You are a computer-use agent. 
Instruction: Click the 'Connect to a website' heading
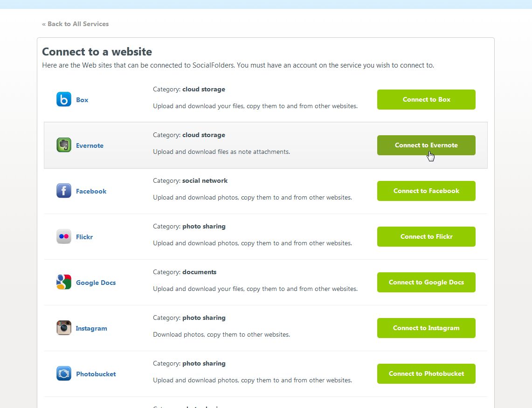tap(97, 52)
